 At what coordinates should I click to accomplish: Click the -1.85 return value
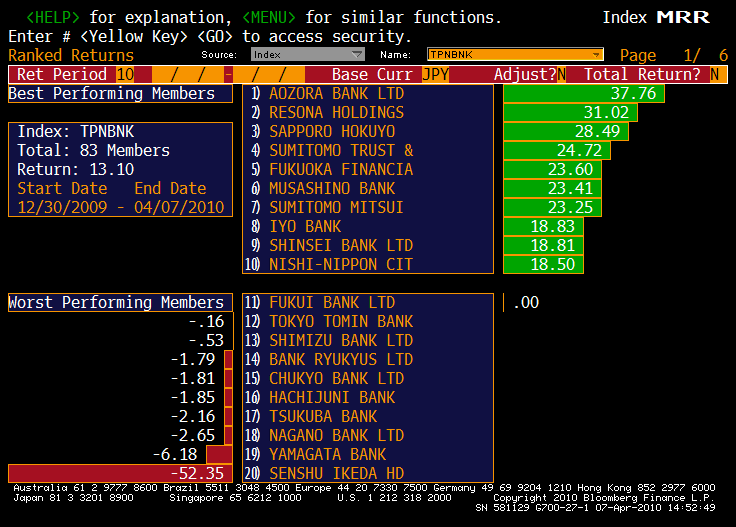coord(193,397)
